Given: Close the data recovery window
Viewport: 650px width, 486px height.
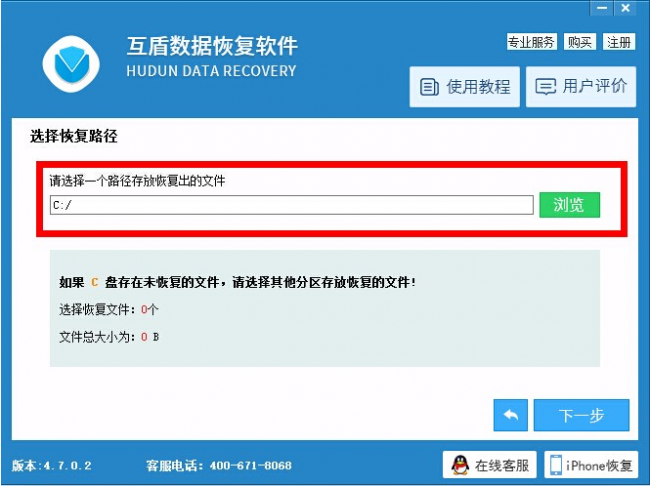Looking at the screenshot, I should pyautogui.click(x=625, y=8).
